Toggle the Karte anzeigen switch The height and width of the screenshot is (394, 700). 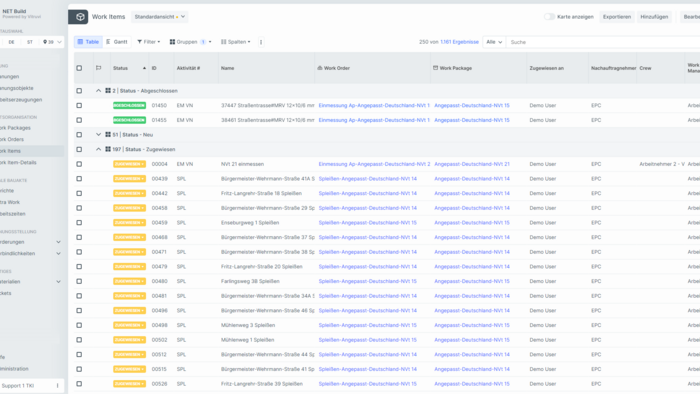coord(549,17)
